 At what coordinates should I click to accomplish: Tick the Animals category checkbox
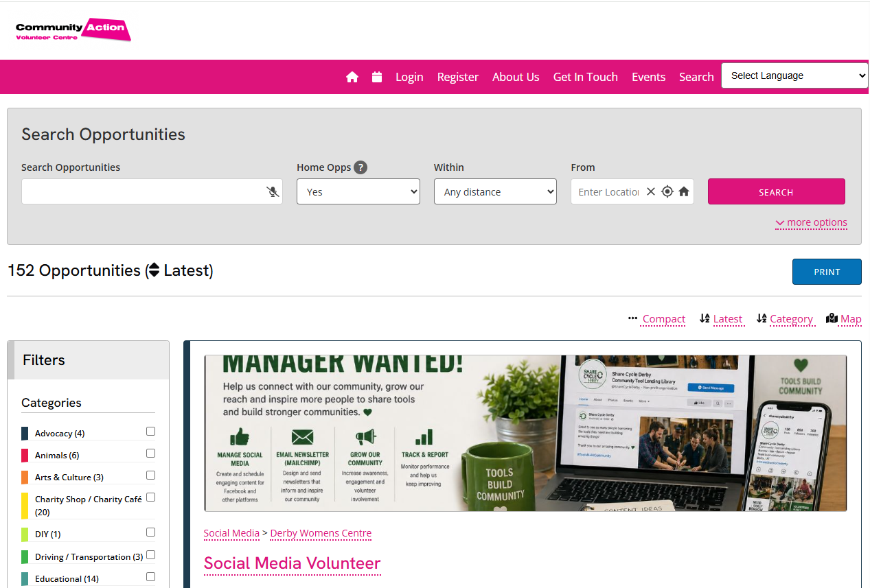tap(150, 454)
